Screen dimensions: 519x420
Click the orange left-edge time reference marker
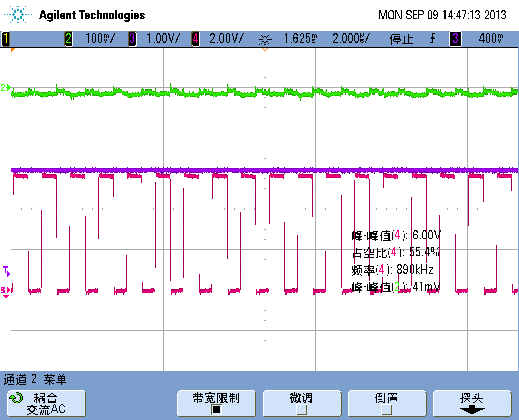[13, 50]
